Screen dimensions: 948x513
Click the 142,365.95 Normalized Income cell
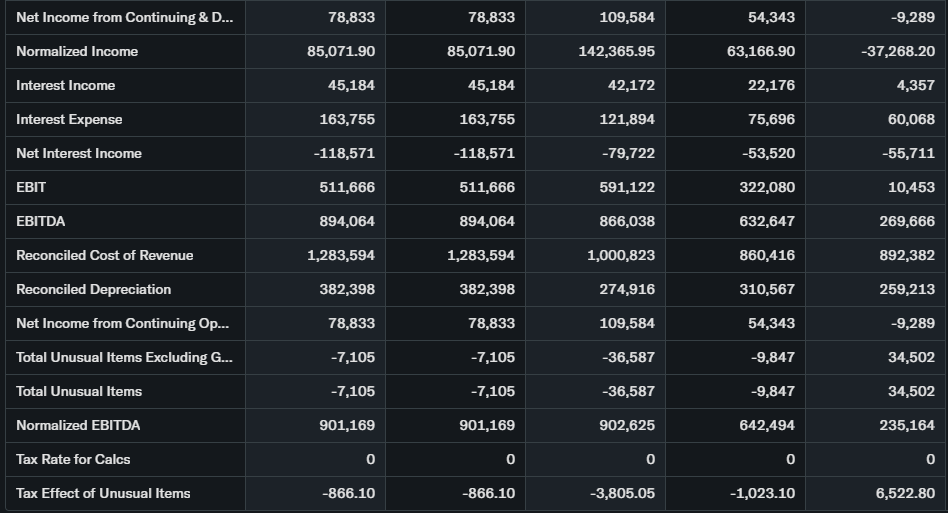click(x=617, y=51)
